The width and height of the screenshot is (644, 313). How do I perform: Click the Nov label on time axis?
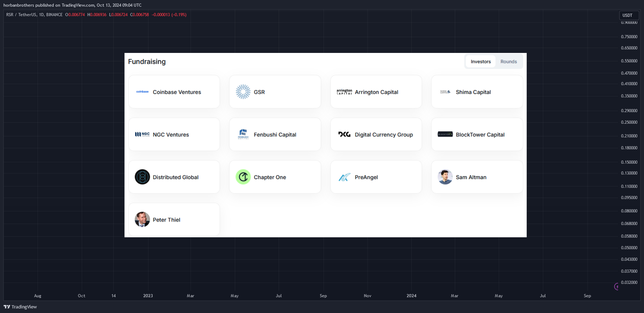(x=367, y=295)
